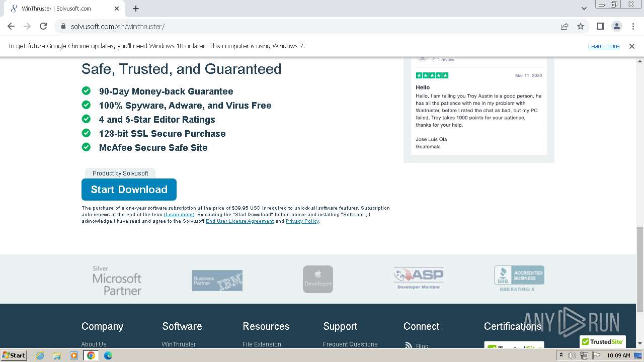
Task: Open the Chrome profile menu
Action: click(x=616, y=26)
